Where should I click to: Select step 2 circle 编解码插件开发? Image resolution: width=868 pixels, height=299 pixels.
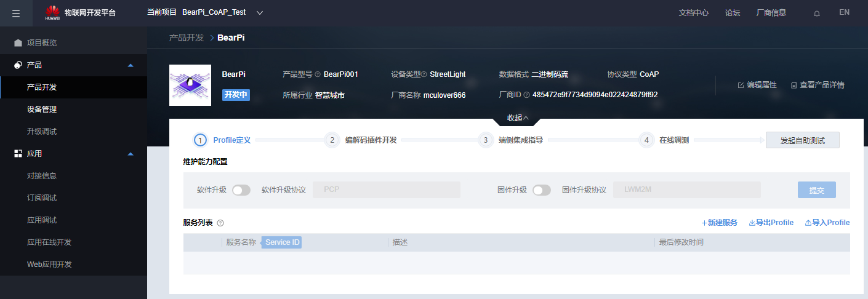point(332,140)
